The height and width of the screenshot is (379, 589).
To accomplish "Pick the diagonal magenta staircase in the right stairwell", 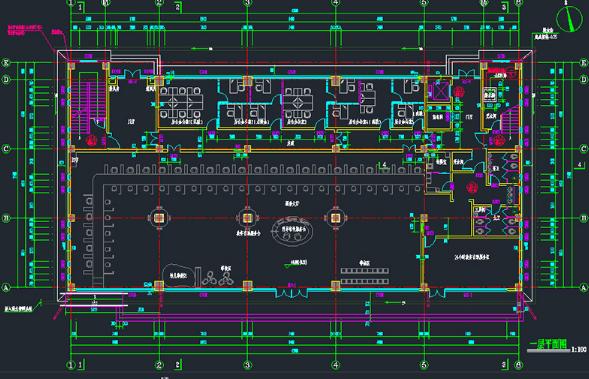I will pos(509,118).
